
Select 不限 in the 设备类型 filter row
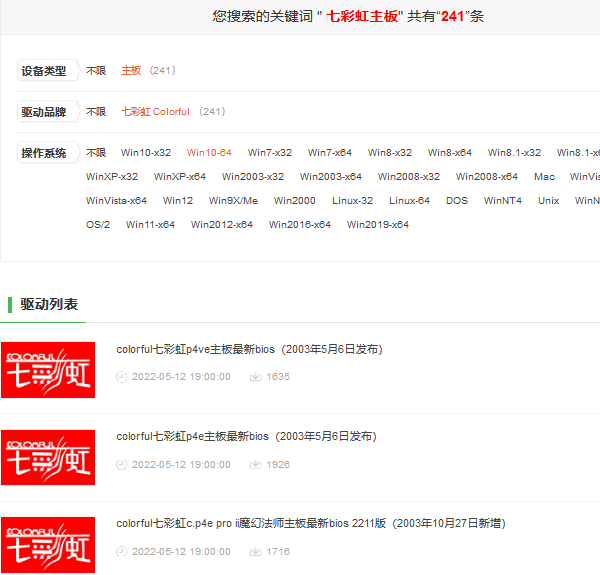click(96, 71)
